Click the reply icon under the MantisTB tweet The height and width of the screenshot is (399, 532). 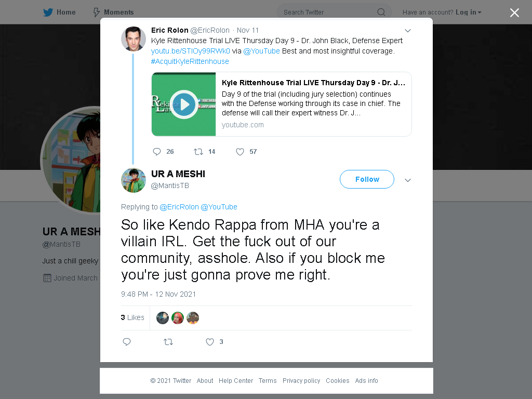pyautogui.click(x=127, y=342)
